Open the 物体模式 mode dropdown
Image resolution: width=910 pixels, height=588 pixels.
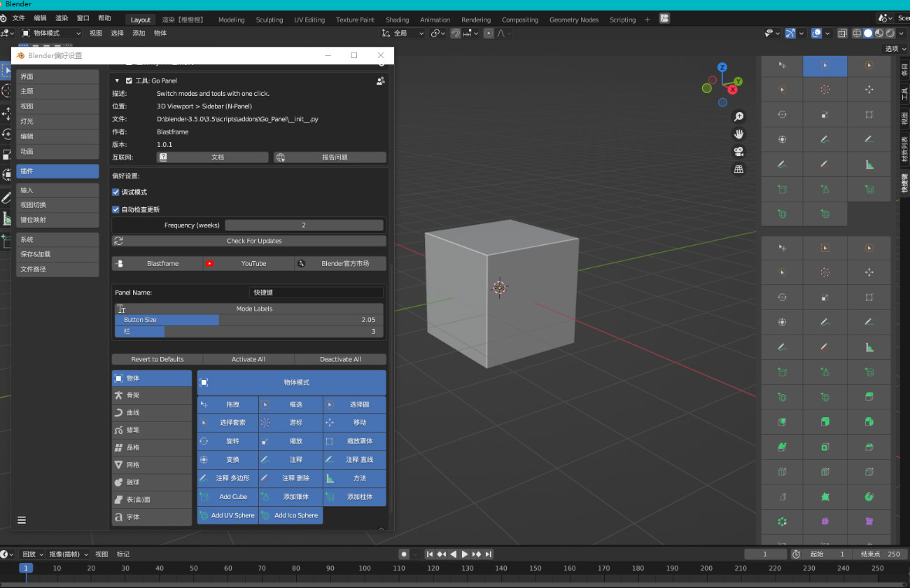[x=51, y=33]
